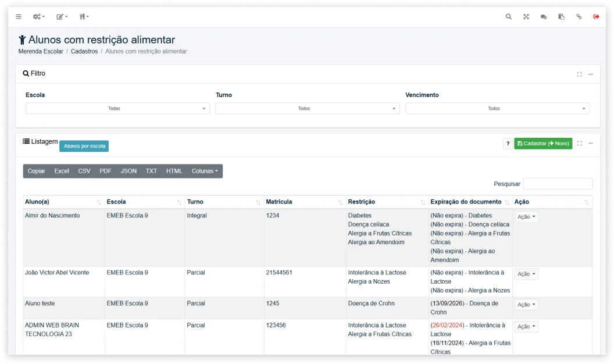The height and width of the screenshot is (364, 614).
Task: Open Ação dropdown for ADMIN WEB BRAIN TECNOLOGIA 23
Action: 526,326
